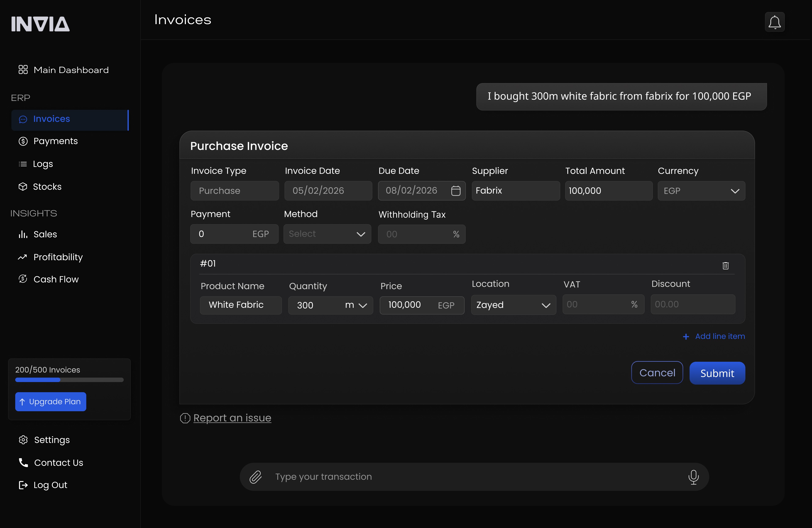The width and height of the screenshot is (812, 528).
Task: Submit the purchase invoice
Action: click(x=717, y=373)
